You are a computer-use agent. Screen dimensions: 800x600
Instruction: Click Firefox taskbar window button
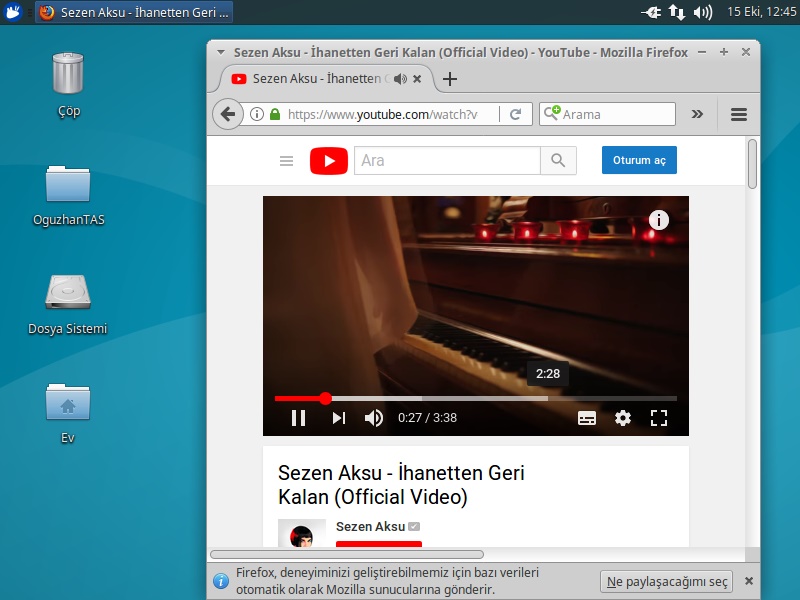click(x=134, y=12)
